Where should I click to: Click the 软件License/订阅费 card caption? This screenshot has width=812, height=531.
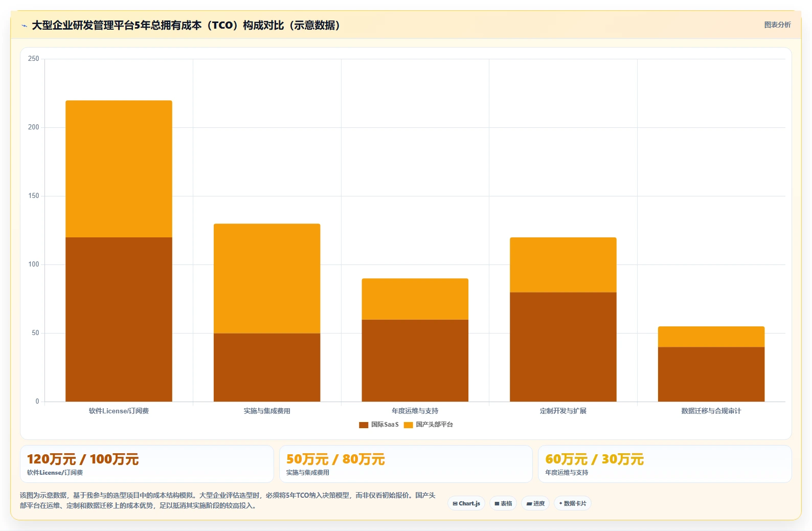[x=55, y=473]
